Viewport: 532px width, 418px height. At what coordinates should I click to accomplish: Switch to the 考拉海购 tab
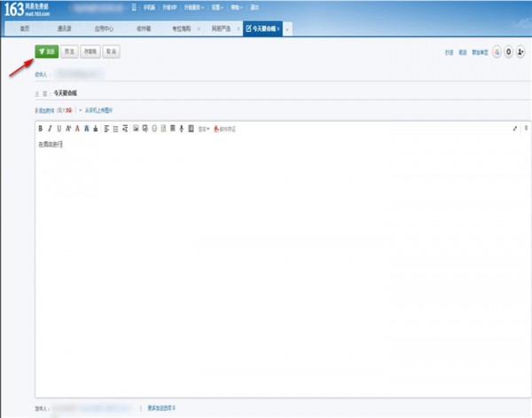[x=181, y=29]
